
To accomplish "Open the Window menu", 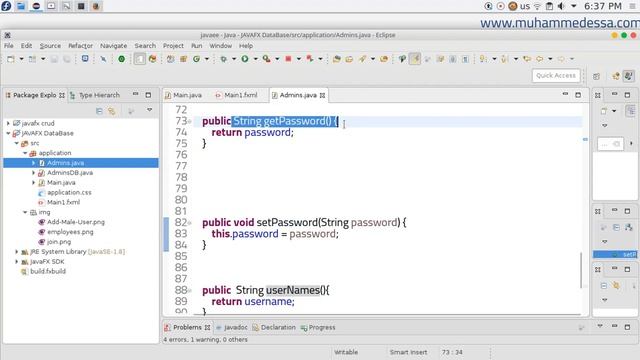I will [x=220, y=46].
